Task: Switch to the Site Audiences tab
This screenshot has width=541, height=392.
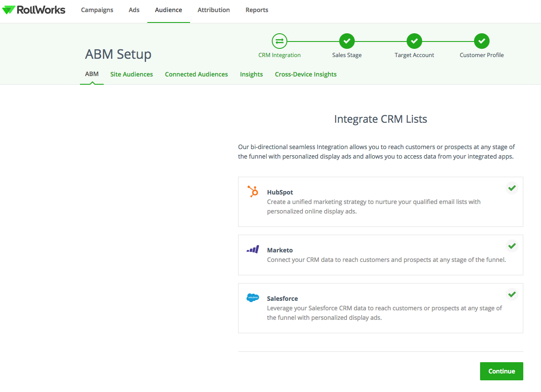Action: (131, 74)
